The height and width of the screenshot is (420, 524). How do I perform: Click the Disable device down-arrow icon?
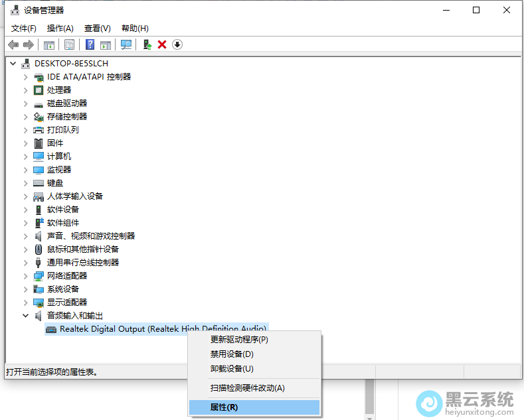pyautogui.click(x=177, y=44)
